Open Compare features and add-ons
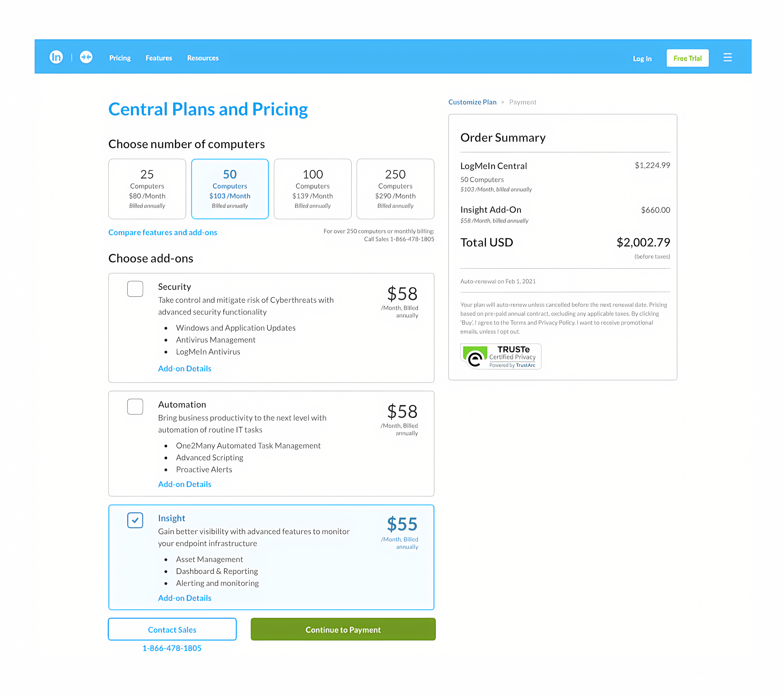This screenshot has width=784, height=697. [x=163, y=232]
